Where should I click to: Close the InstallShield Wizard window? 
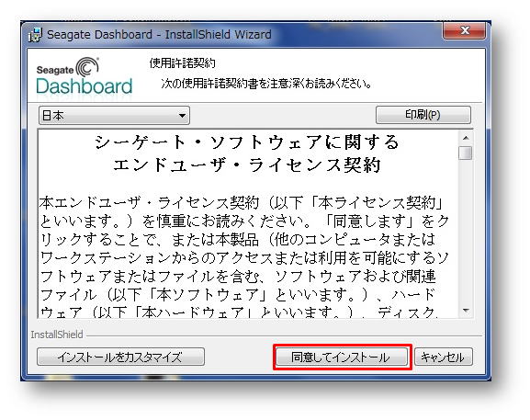(464, 30)
